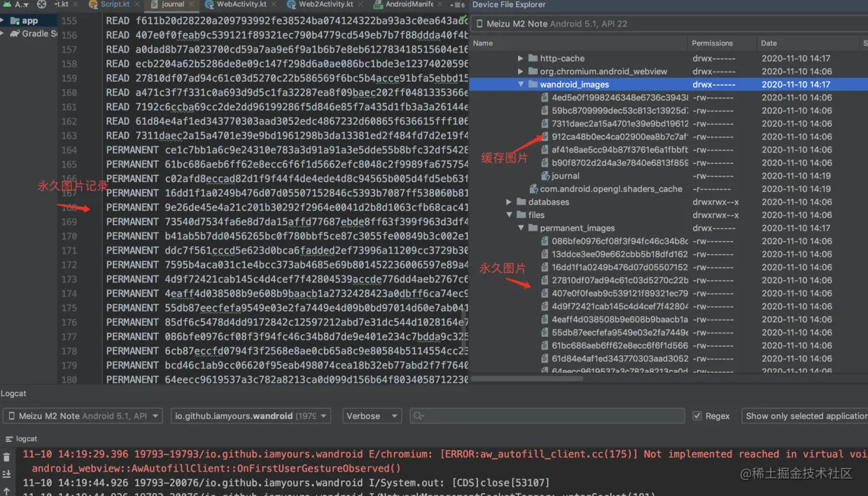Image resolution: width=868 pixels, height=496 pixels.
Task: Click the Scroll to end icon in Logcat
Action: click(6, 474)
